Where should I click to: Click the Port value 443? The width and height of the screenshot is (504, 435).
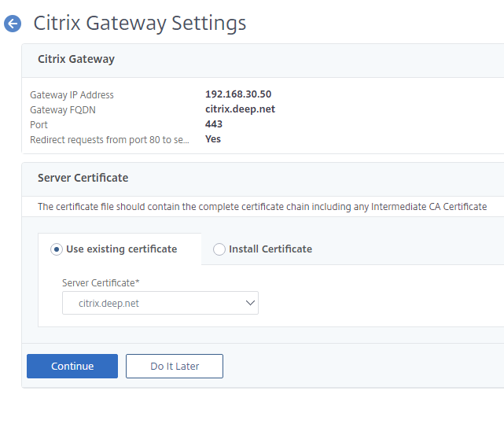[x=214, y=124]
